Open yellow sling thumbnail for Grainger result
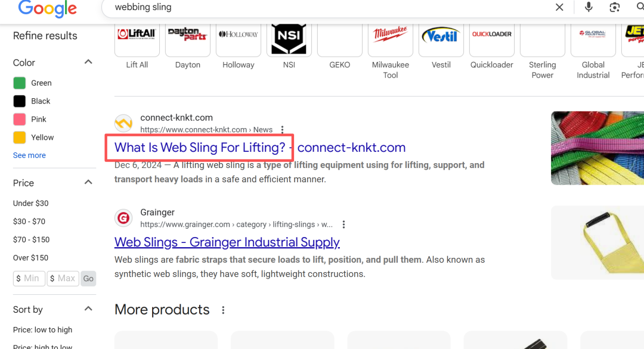 click(x=597, y=243)
